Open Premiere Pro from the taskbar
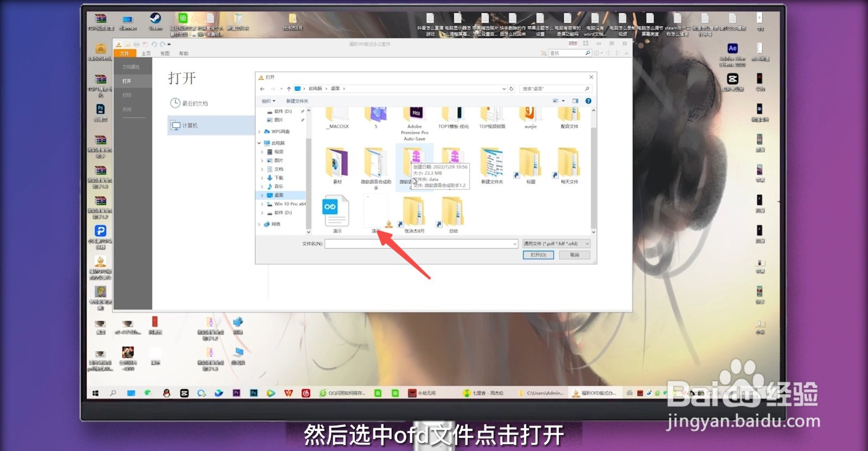 tap(237, 393)
